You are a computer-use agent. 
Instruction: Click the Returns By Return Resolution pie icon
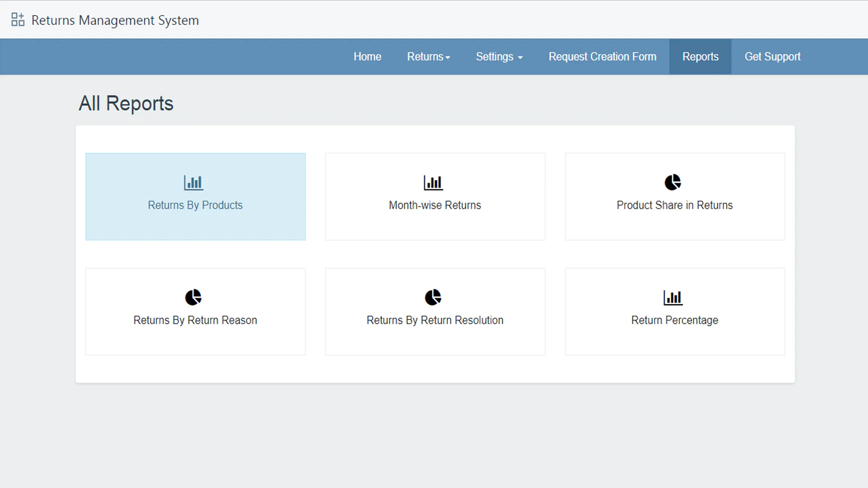tap(433, 297)
